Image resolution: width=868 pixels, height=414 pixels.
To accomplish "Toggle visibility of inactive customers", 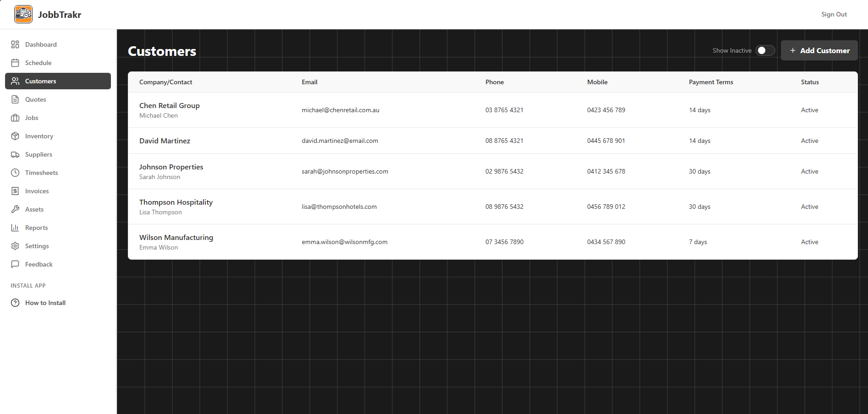I will [764, 50].
